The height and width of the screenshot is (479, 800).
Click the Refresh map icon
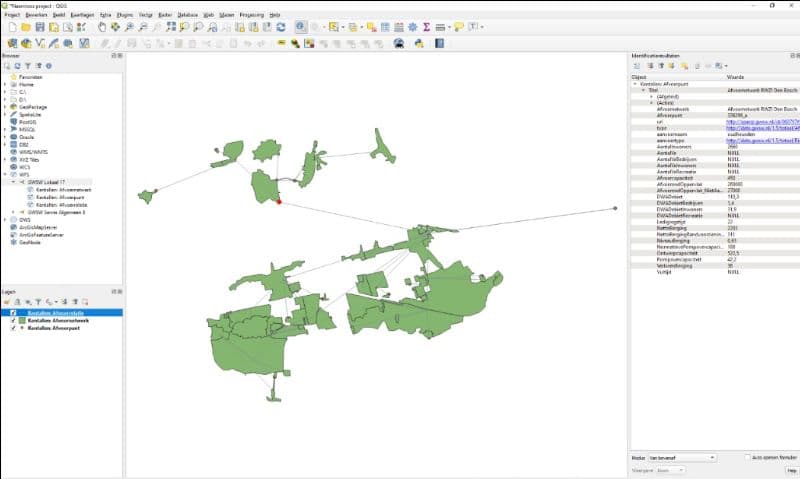[282, 27]
